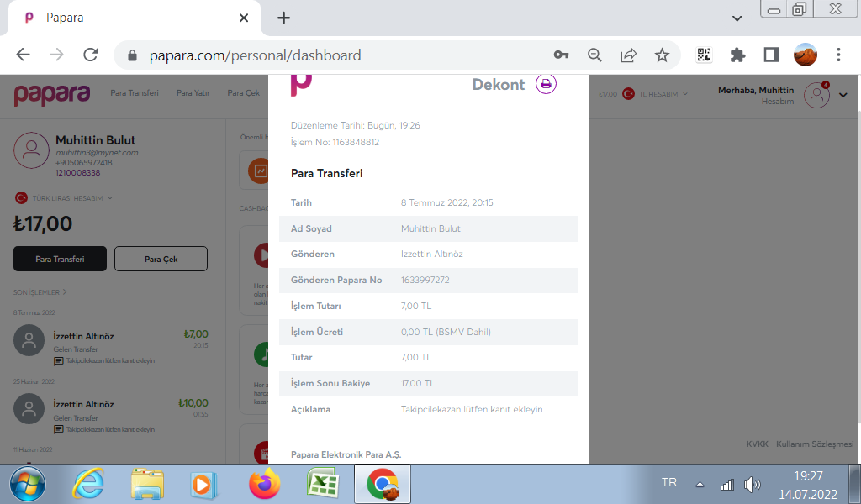Screen dimensions: 861x504
Task: Click the Chrome icon in the taskbar
Action: click(x=383, y=484)
